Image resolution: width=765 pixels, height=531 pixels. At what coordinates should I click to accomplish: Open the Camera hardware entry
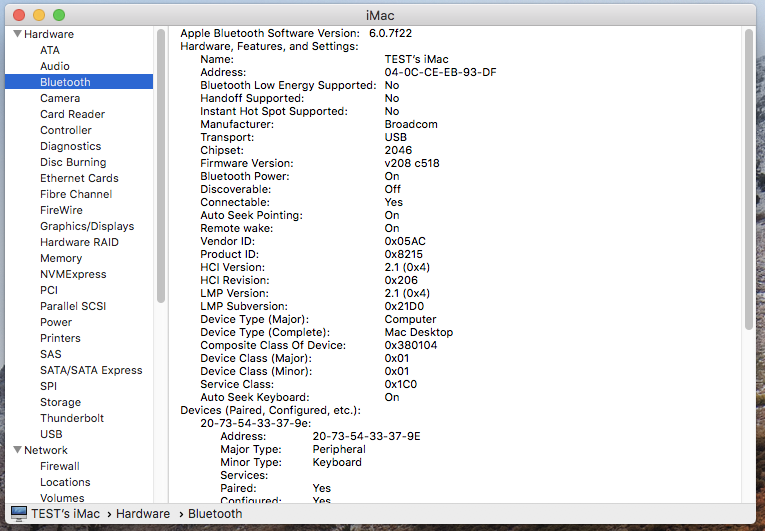pos(60,98)
